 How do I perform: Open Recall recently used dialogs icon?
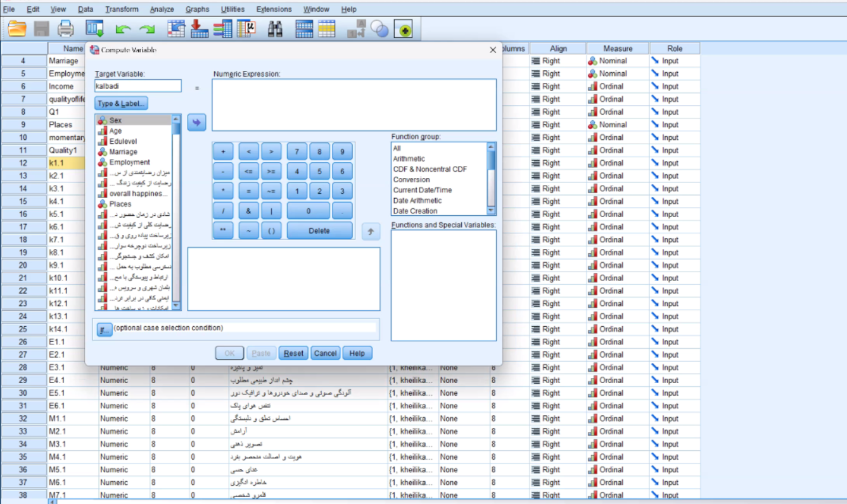pyautogui.click(x=95, y=29)
